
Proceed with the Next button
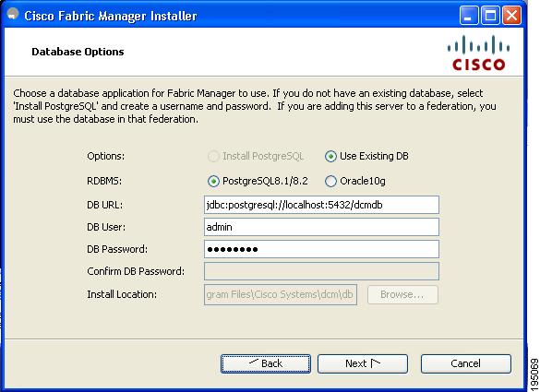point(363,363)
